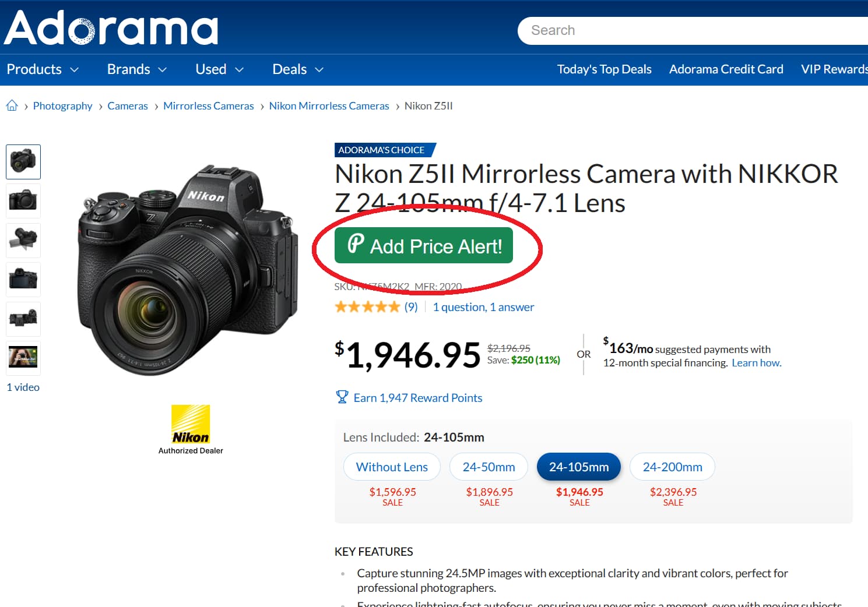Select the fourth thumbnail showing camera back
This screenshot has height=607, width=868.
coord(23,280)
